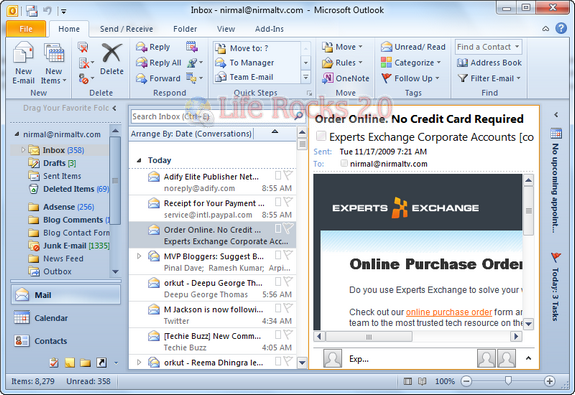Switch to Reading view in the status bar

[x=422, y=381]
